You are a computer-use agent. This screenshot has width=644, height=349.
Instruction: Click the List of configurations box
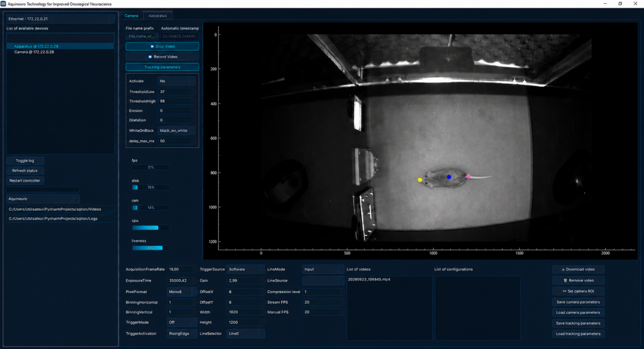click(x=477, y=308)
